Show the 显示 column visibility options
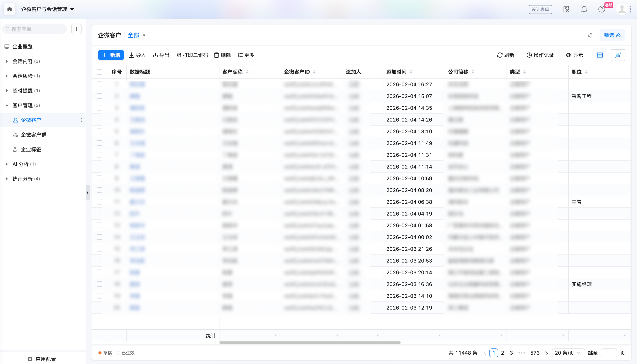Image resolution: width=637 pixels, height=364 pixels. click(x=574, y=55)
